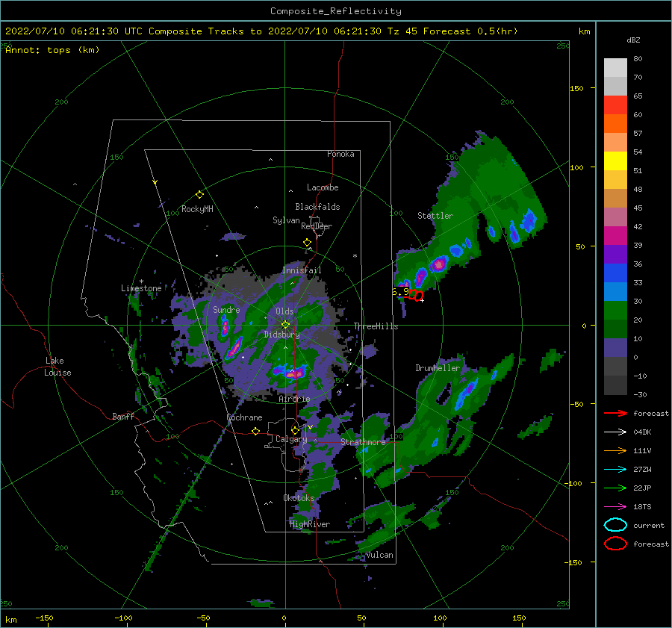Click the strongest magenta echo core south of Didsbury
672x628 pixels.
click(294, 374)
